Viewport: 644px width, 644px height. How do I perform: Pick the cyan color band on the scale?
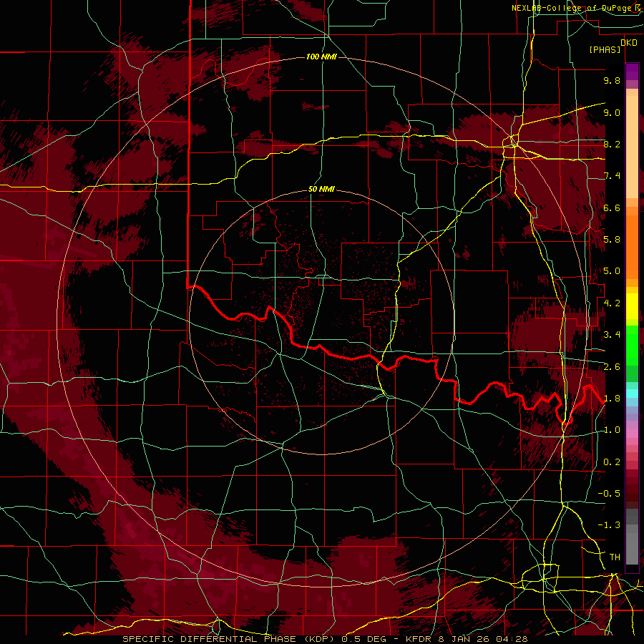(632, 393)
